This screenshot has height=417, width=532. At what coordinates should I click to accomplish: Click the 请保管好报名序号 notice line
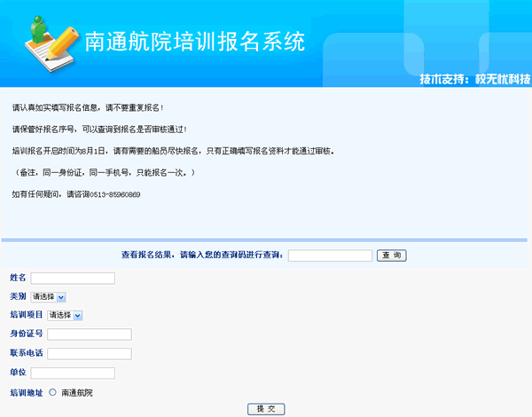[x=99, y=130]
